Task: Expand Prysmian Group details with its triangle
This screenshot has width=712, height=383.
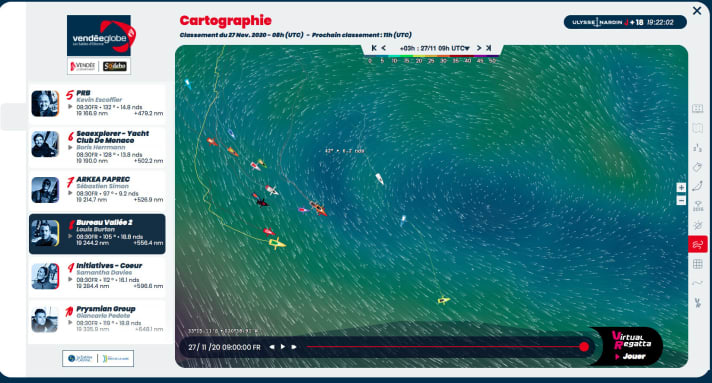Action: click(x=70, y=323)
